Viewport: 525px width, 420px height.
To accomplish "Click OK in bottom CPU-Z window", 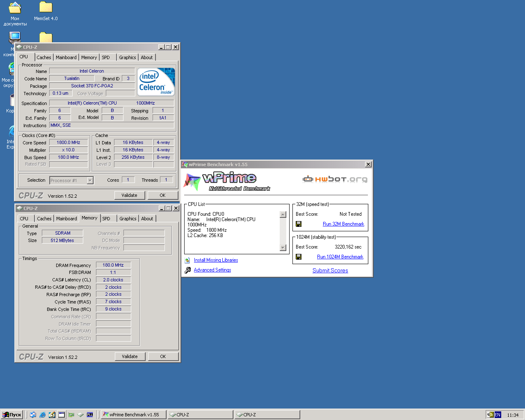I will click(163, 356).
